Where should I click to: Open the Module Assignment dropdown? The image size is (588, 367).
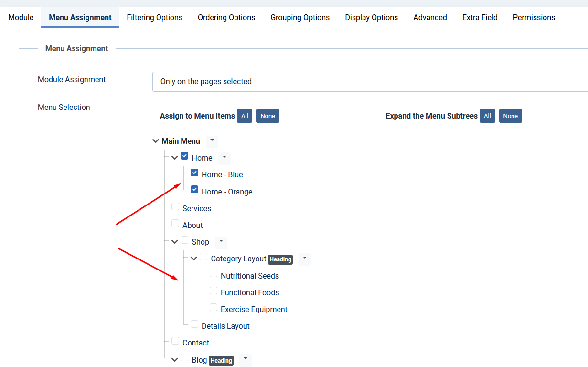pos(370,82)
